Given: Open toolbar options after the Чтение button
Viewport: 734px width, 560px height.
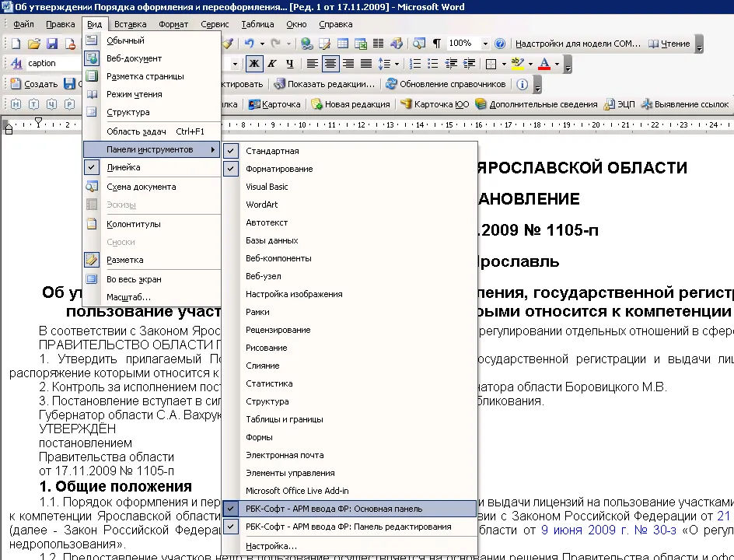Looking at the screenshot, I should (699, 44).
